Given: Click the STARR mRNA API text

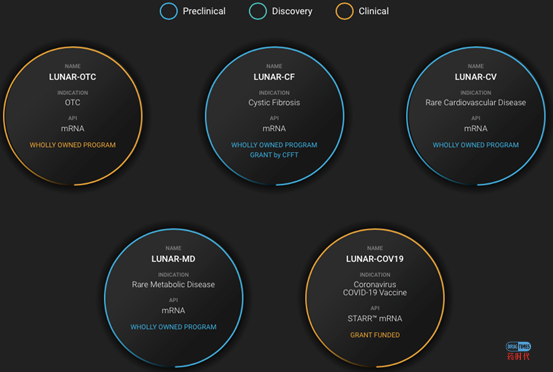Looking at the screenshot, I should point(375,318).
